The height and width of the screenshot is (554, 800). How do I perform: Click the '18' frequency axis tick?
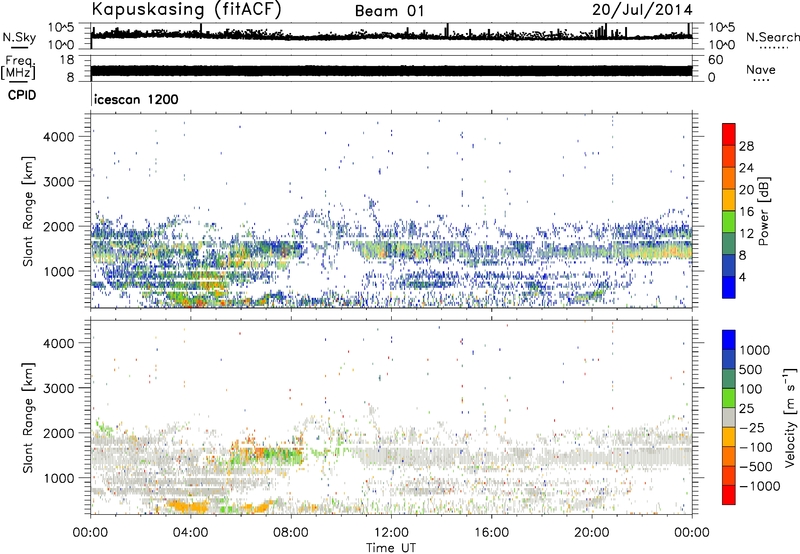pos(67,60)
